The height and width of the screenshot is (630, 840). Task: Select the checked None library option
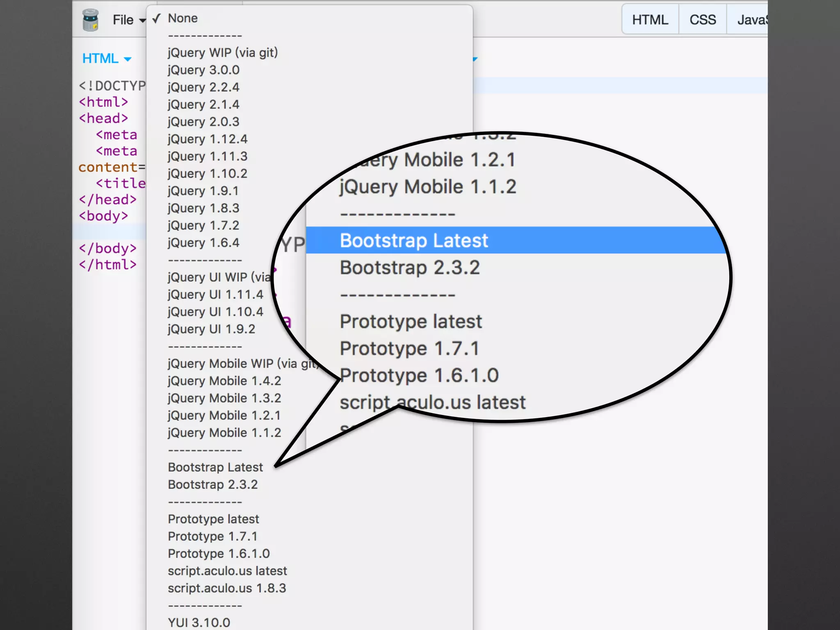click(183, 18)
